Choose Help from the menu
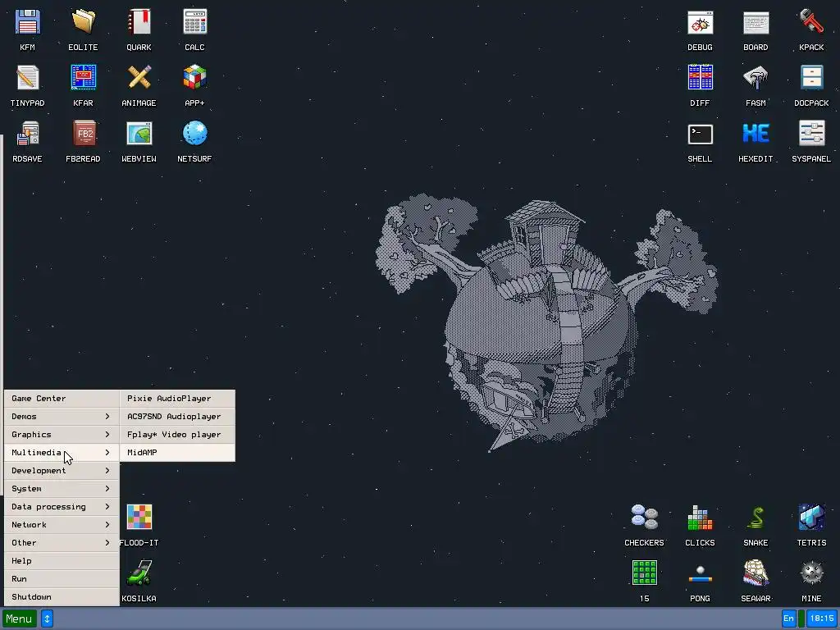 62,561
